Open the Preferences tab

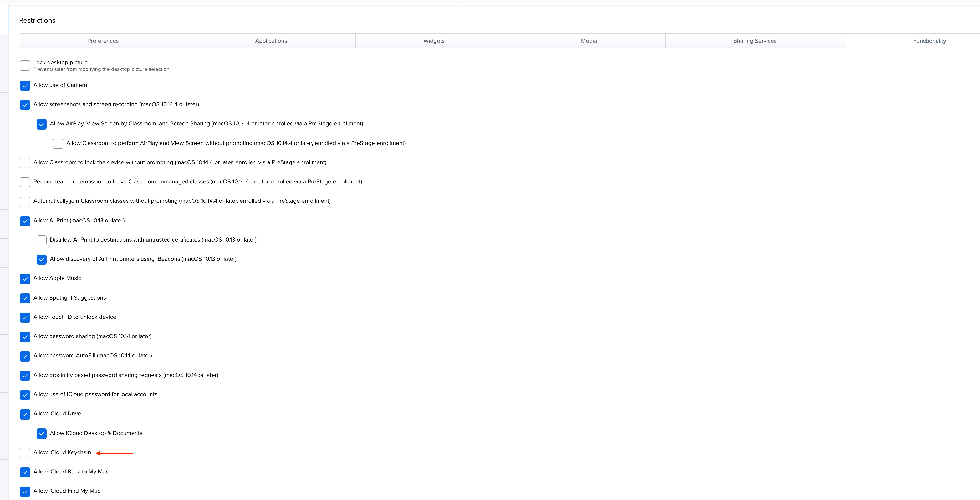point(103,41)
